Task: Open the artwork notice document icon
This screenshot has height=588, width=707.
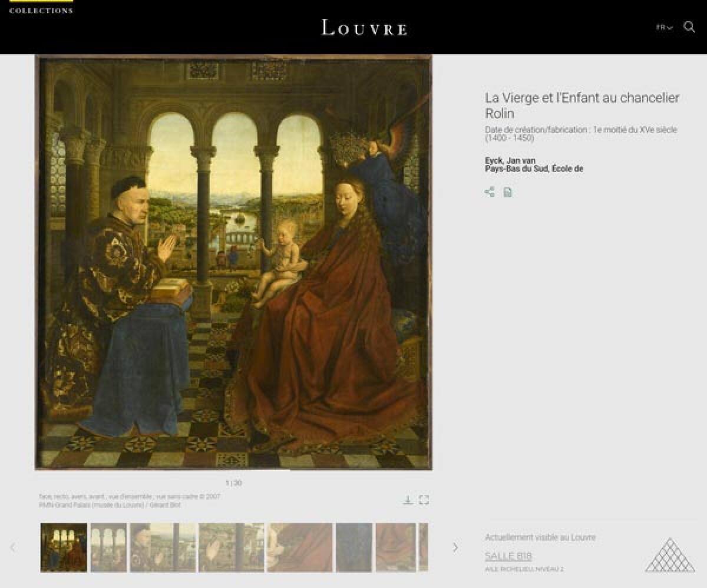Action: pos(508,192)
